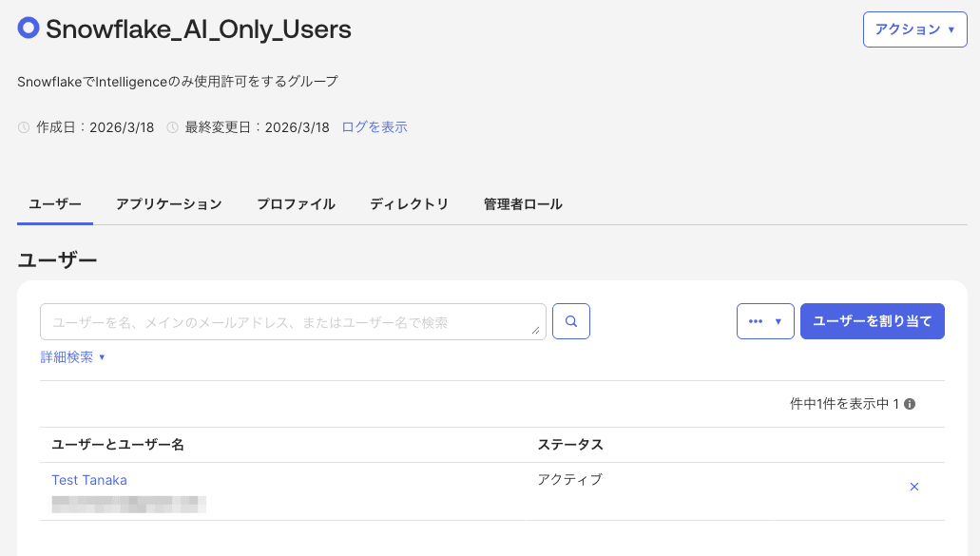The image size is (980, 556).
Task: Click the clock icon beside 最終変更日
Action: pos(172,127)
